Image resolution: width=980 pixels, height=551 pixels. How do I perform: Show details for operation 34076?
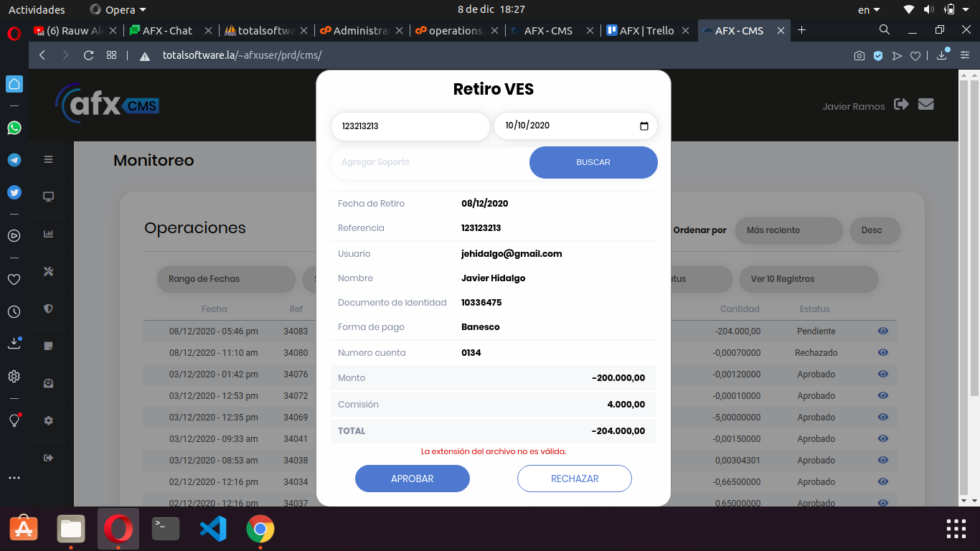click(x=882, y=375)
